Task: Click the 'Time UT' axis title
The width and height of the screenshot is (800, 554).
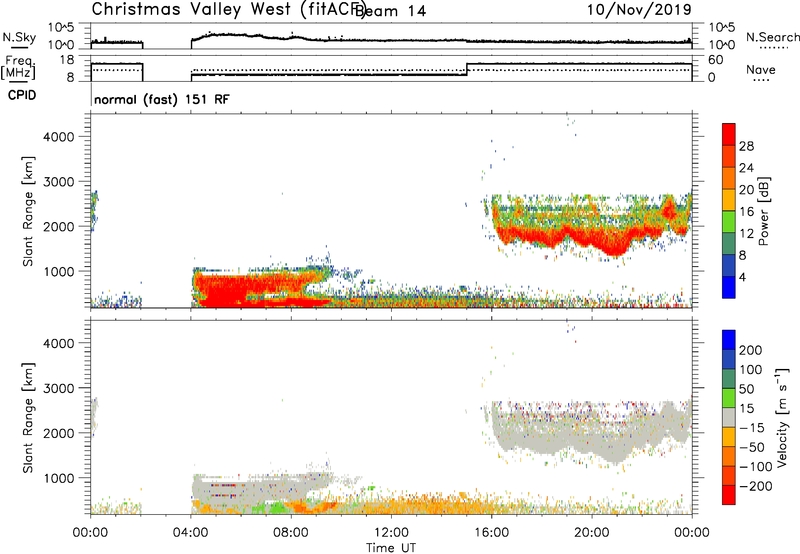Action: click(x=391, y=548)
